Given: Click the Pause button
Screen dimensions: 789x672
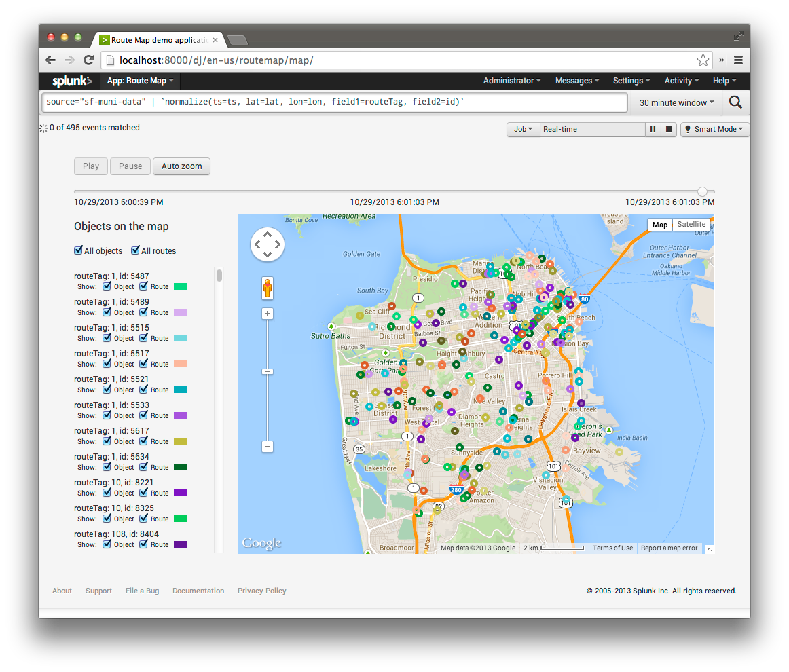Looking at the screenshot, I should pyautogui.click(x=130, y=166).
